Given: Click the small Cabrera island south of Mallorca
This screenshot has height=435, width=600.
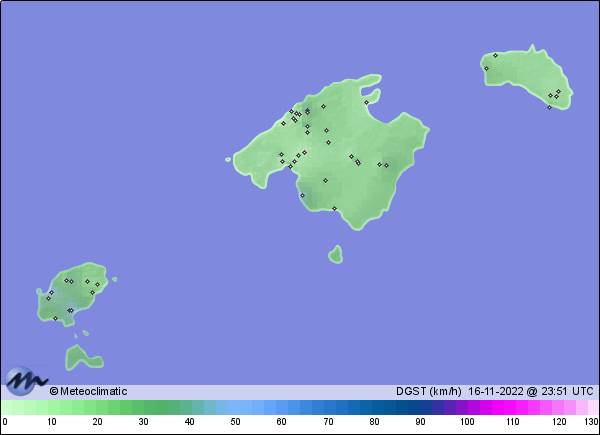Looking at the screenshot, I should 336,254.
